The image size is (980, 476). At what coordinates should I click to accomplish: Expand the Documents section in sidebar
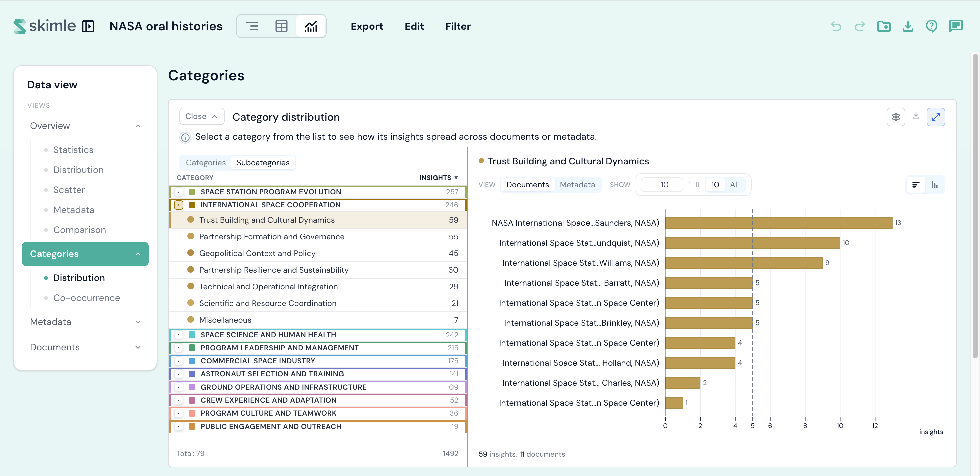tap(138, 347)
